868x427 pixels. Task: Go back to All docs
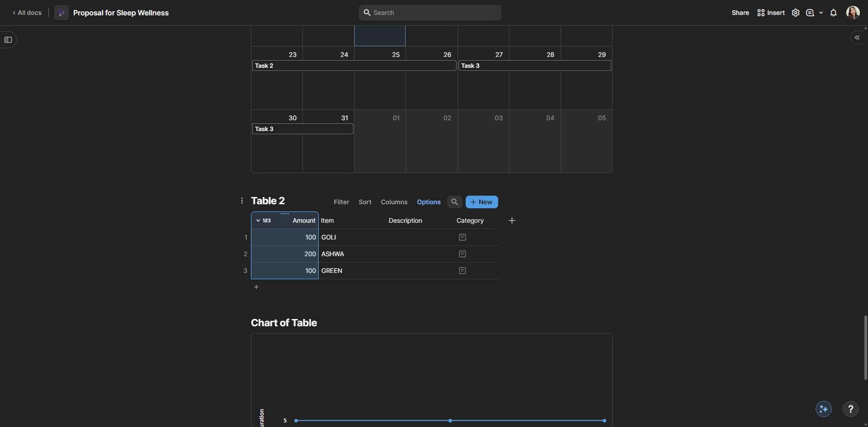pos(27,13)
